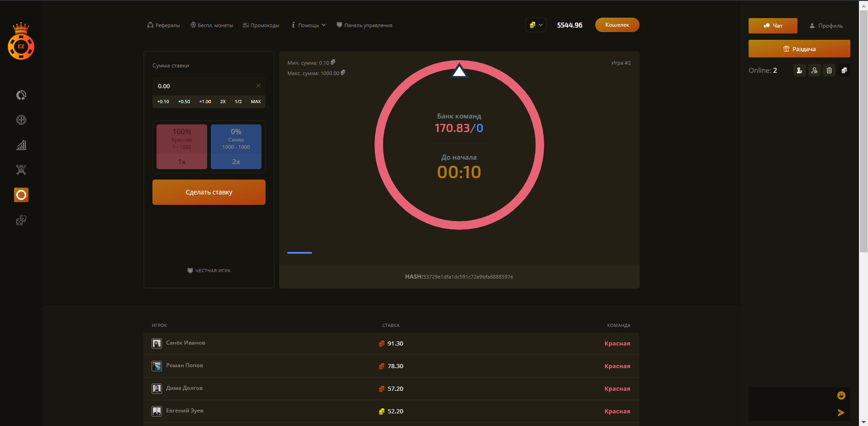The height and width of the screenshot is (426, 868).
Task: Open the emoji picker in chat
Action: click(841, 396)
